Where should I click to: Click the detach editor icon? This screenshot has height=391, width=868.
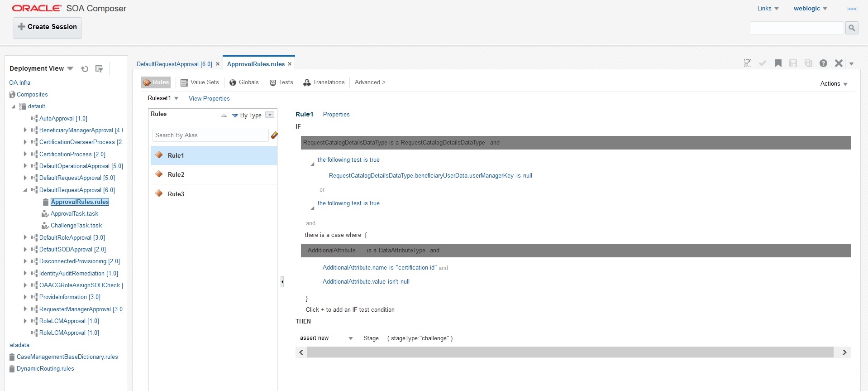pos(748,63)
